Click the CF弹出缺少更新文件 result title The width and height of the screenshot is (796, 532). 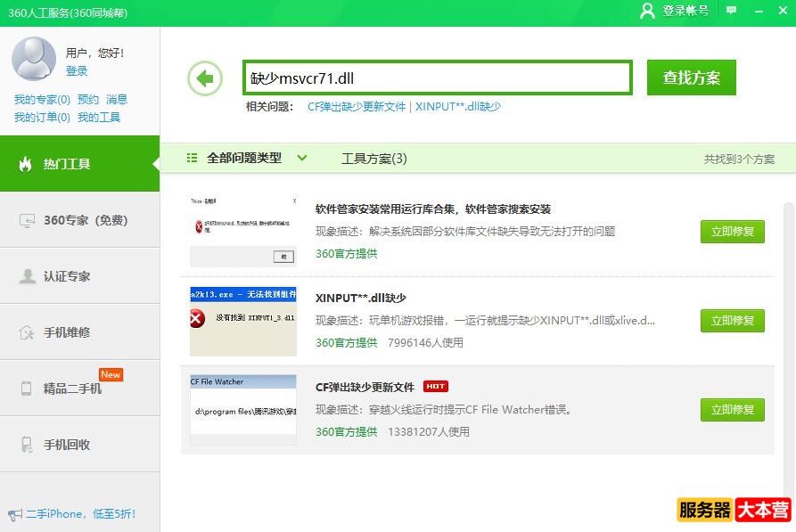click(x=365, y=388)
